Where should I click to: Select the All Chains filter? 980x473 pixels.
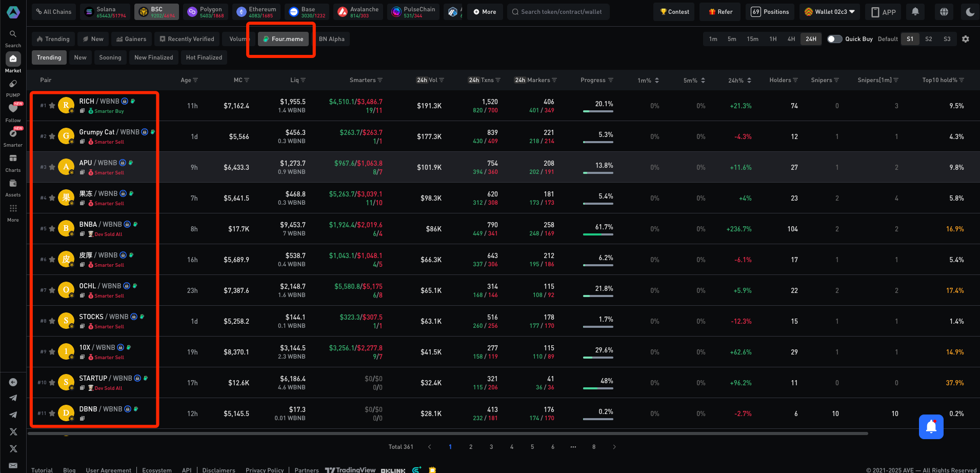(53, 12)
